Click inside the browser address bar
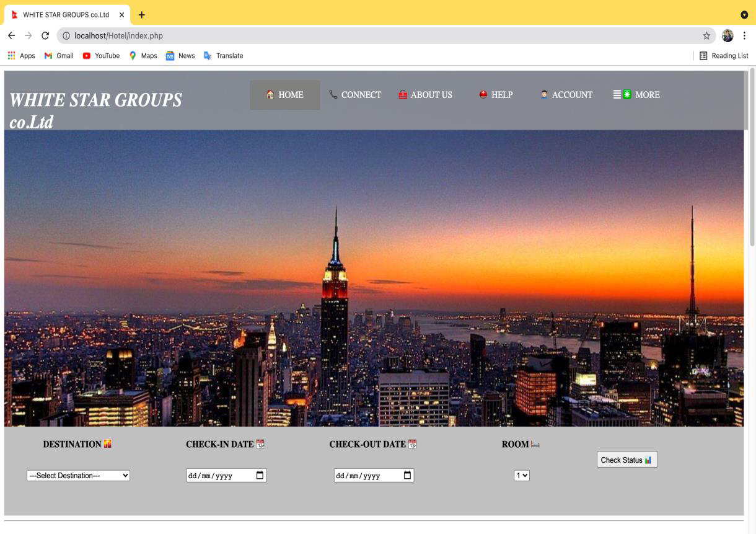The image size is (756, 534). coord(248,35)
